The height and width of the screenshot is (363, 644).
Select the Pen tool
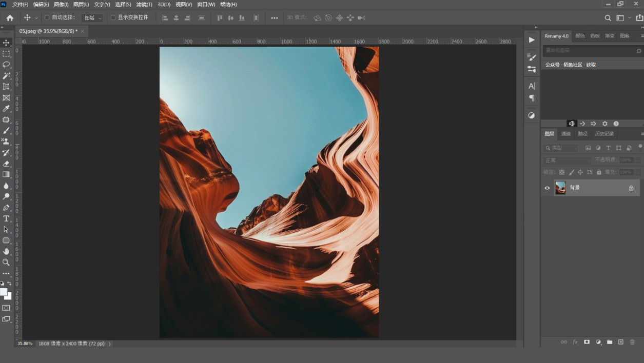6,208
